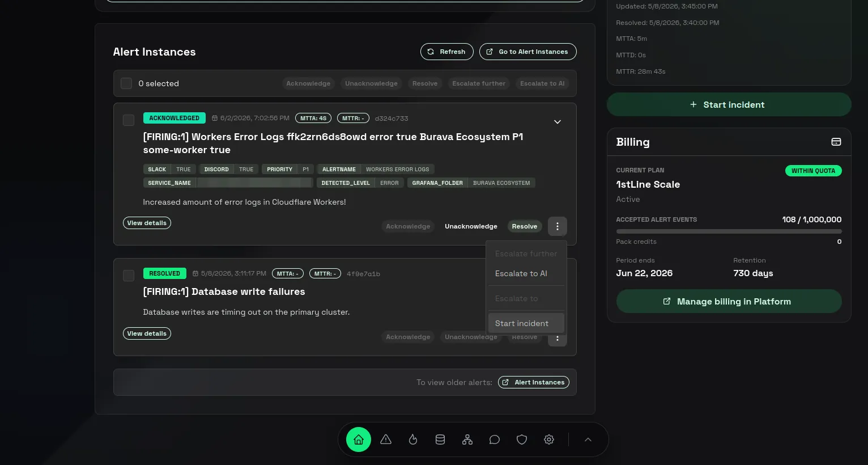Open the flame incidents icon in dock
Viewport: 868px width, 465px height.
(413, 439)
